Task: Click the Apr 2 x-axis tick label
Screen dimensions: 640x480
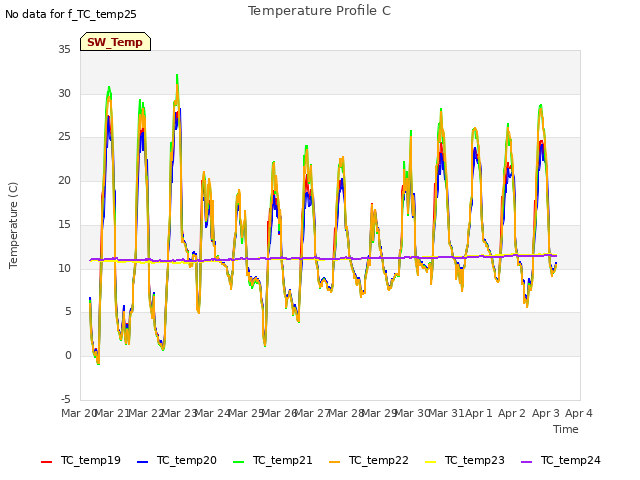Action: click(512, 413)
